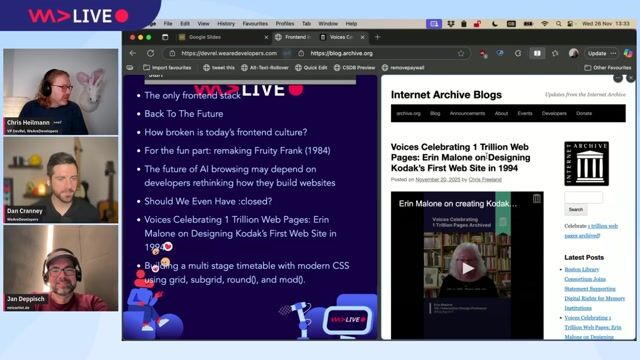Open the tab actions menu icon

click(x=165, y=37)
